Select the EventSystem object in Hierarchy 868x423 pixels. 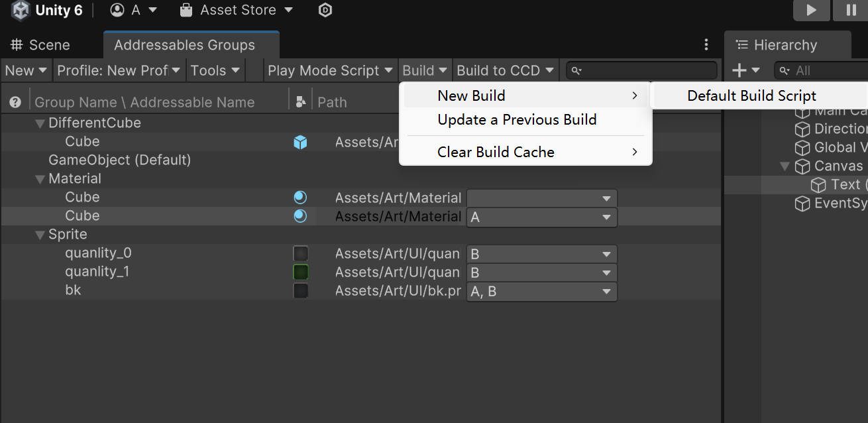coord(840,203)
